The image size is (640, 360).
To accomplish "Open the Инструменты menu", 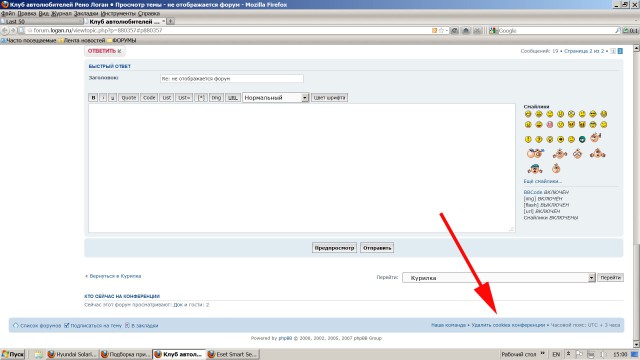I will [118, 13].
